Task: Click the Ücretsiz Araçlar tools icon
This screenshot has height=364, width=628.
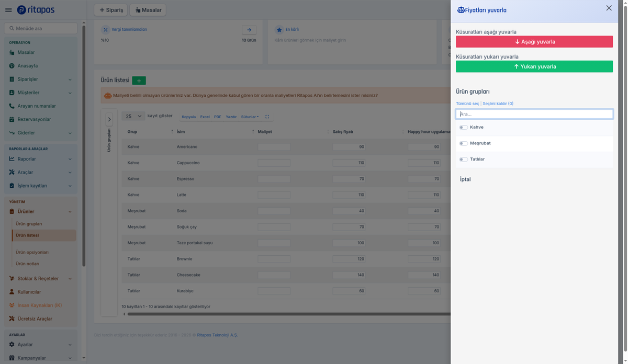Action: 12,319
